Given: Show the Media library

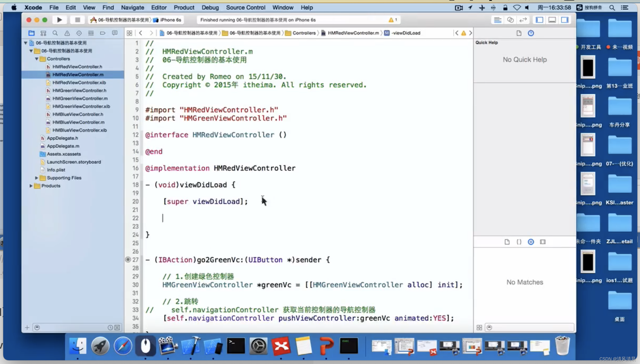Looking at the screenshot, I should tap(543, 242).
